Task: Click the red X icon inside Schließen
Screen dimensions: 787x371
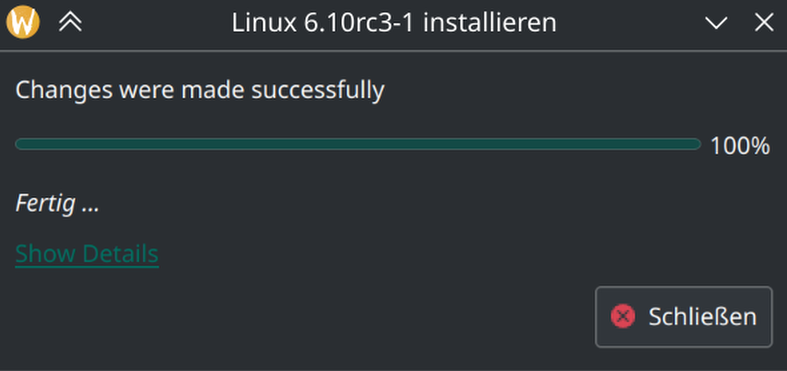Action: pyautogui.click(x=623, y=317)
